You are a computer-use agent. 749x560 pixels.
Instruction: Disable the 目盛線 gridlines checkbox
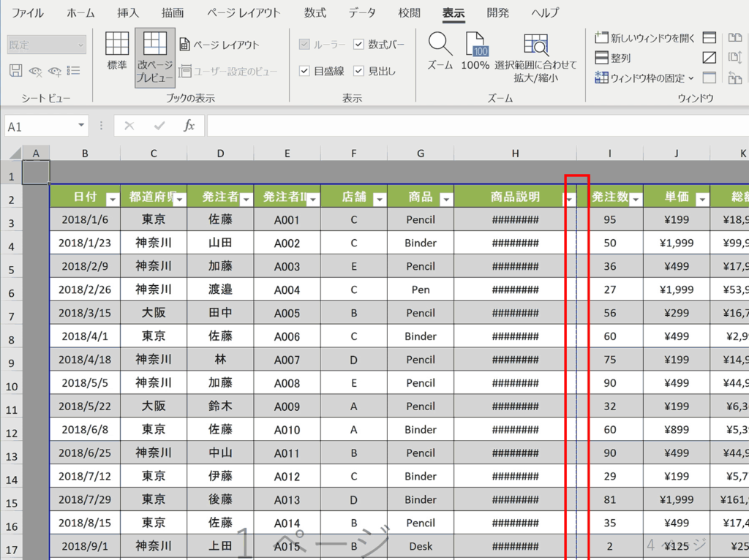click(304, 72)
